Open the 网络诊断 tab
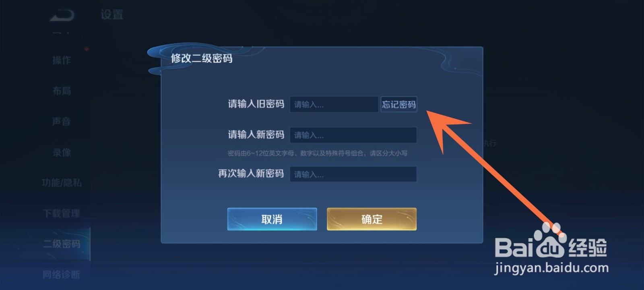644x290 pixels. 62,275
